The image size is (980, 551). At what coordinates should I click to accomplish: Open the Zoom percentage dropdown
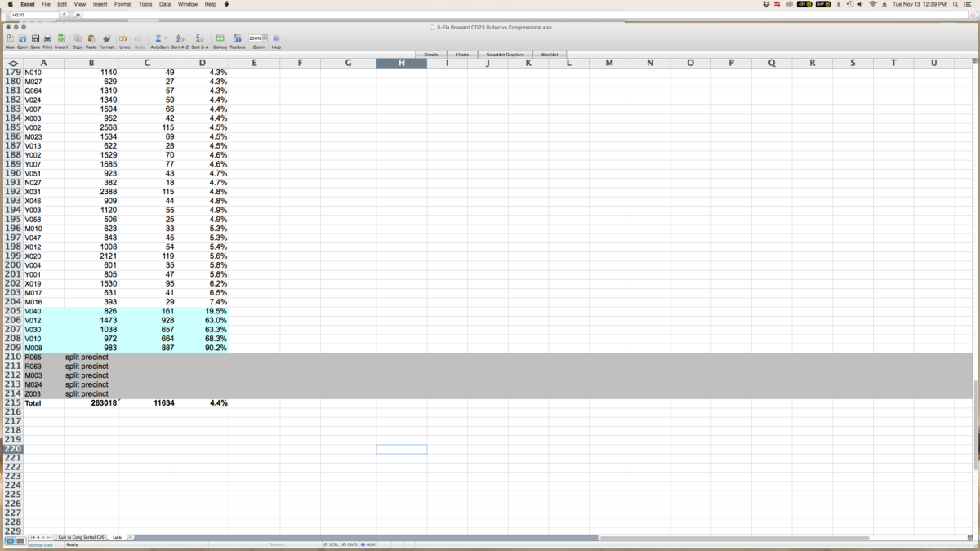[265, 38]
